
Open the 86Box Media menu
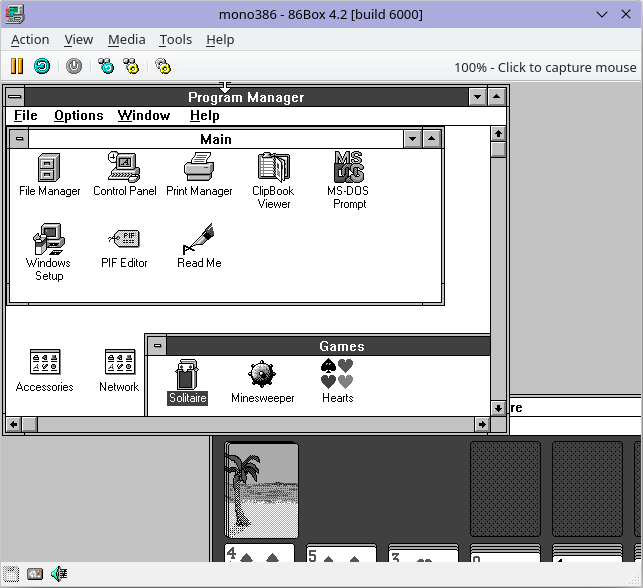click(127, 40)
